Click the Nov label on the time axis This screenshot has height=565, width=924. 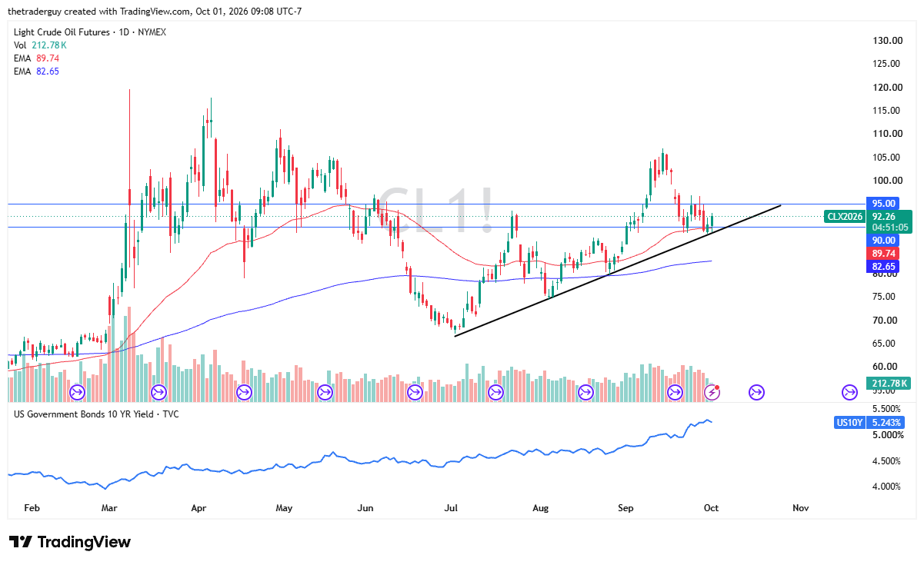pyautogui.click(x=801, y=507)
